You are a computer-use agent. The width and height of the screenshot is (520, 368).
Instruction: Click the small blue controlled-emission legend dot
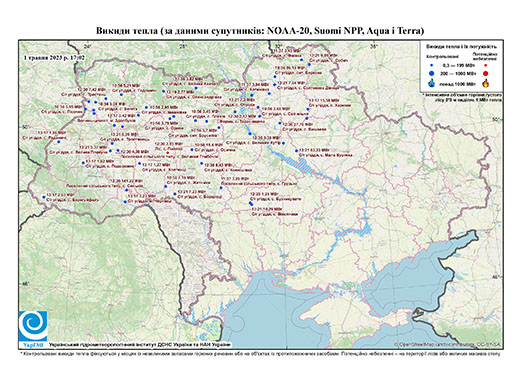(432, 66)
